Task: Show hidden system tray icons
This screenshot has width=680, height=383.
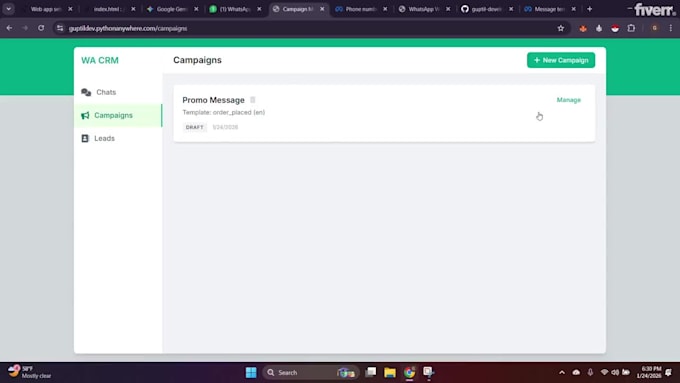Action: pos(562,372)
